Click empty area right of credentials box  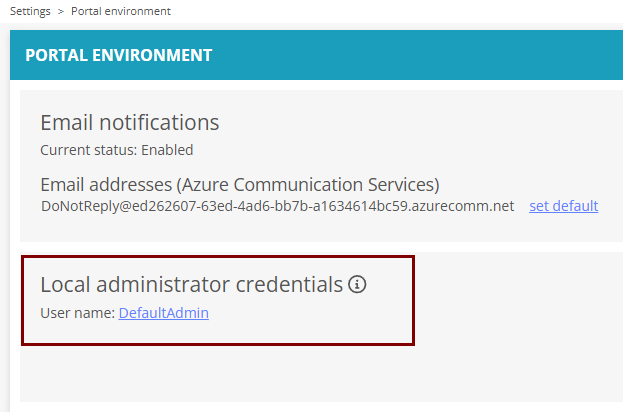click(x=517, y=300)
